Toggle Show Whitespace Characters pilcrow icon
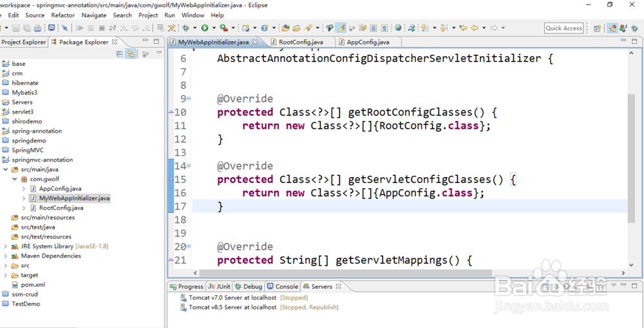Viewport: 644px width, 328px height. (384, 28)
